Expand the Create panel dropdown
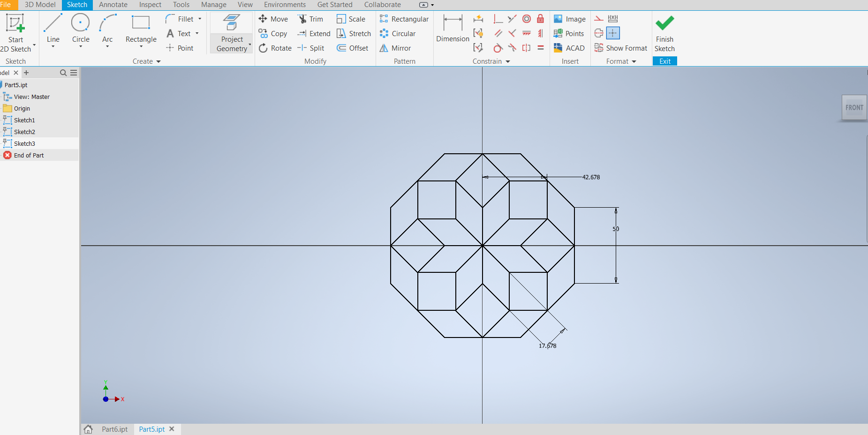The width and height of the screenshot is (868, 435). [x=159, y=61]
